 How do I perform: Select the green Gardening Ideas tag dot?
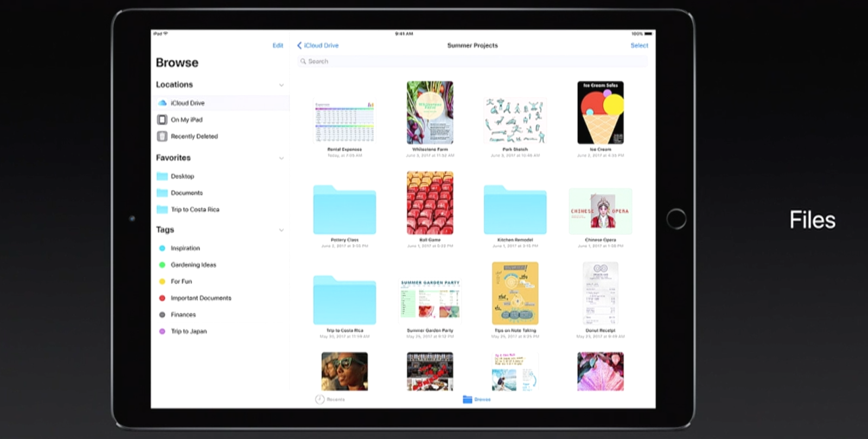point(162,265)
